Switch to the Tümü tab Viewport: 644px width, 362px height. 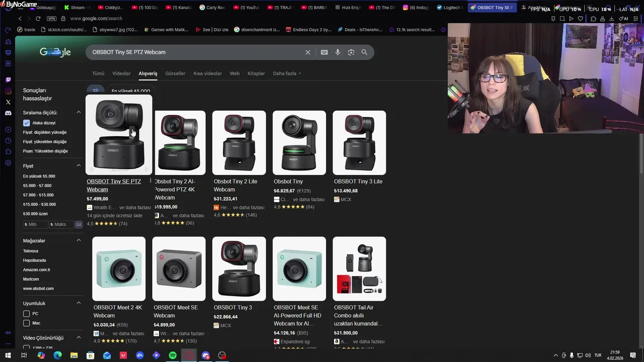click(x=98, y=73)
